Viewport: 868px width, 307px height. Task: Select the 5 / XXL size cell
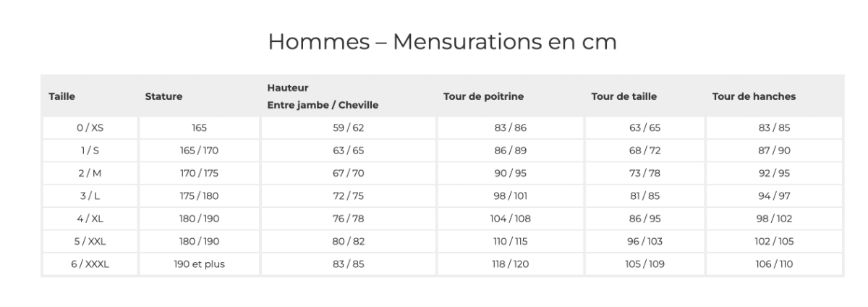[90, 241]
